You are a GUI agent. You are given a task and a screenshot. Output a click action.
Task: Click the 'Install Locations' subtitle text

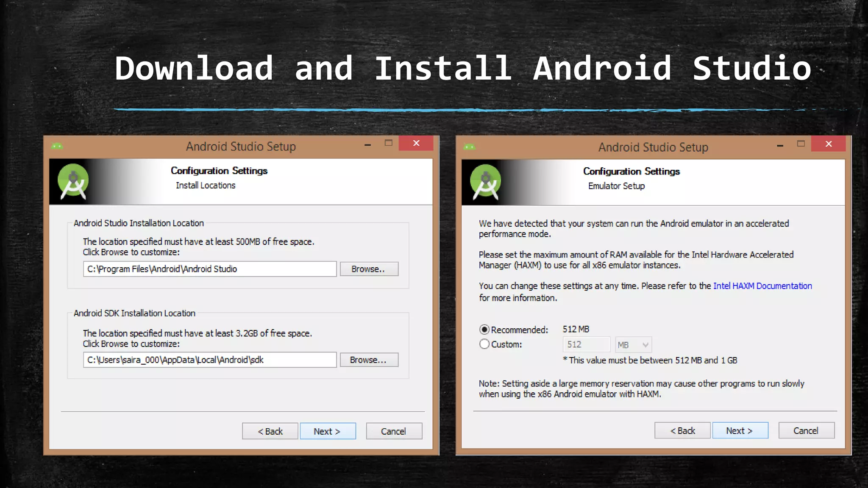pos(206,186)
